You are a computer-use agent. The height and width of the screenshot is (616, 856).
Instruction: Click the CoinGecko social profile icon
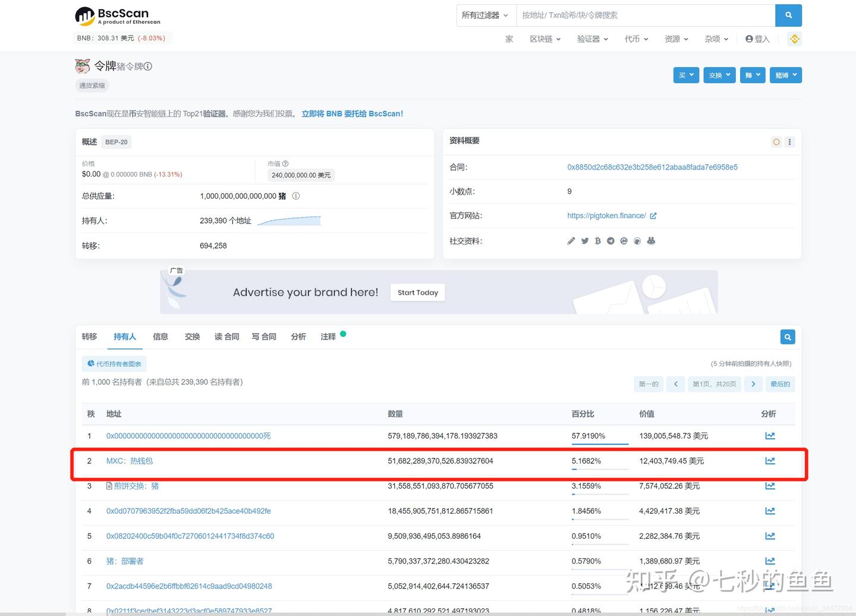(x=637, y=241)
